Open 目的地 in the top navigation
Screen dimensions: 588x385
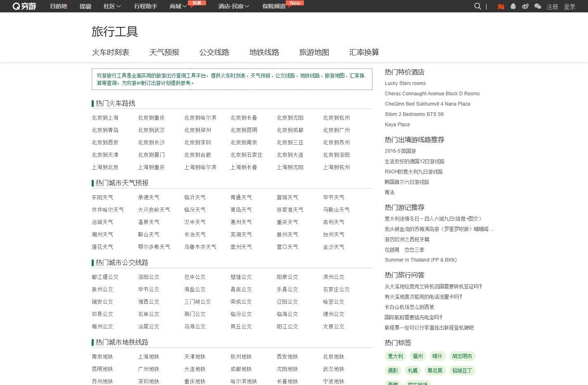pos(59,6)
